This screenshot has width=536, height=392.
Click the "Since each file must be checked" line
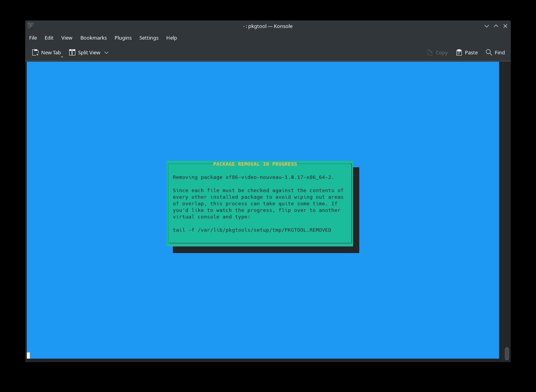[x=258, y=191]
